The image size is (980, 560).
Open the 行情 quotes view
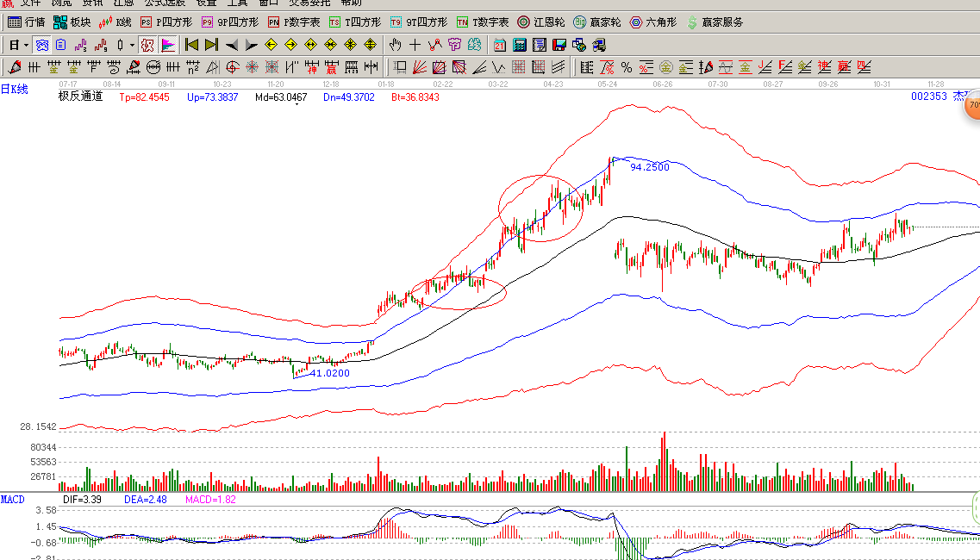(27, 22)
